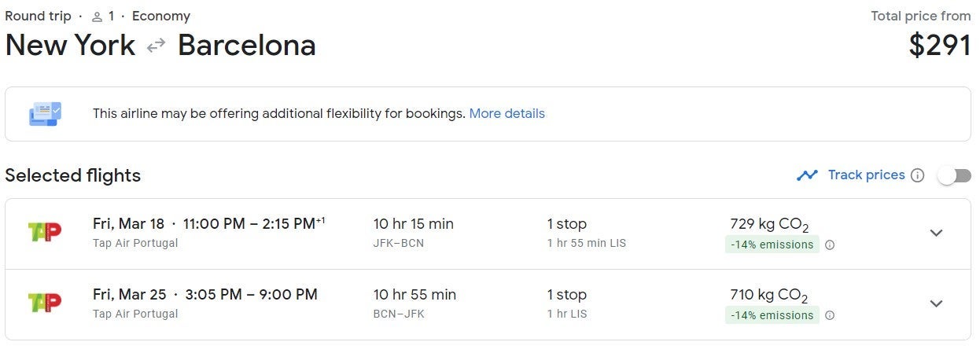Viewport: 980px width, 364px height.
Task: Click TAP logo on the Mar 25 flight
Action: coord(44,303)
